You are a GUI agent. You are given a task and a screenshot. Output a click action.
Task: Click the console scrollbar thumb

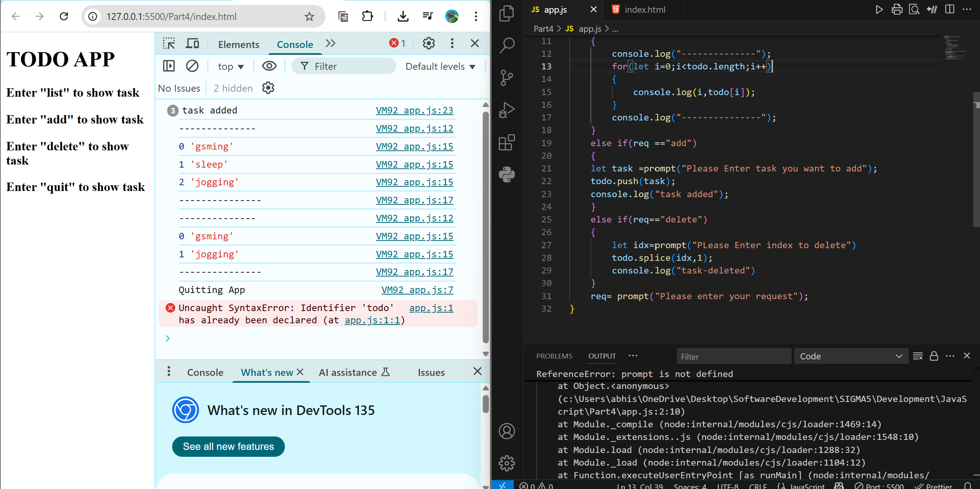(x=485, y=226)
